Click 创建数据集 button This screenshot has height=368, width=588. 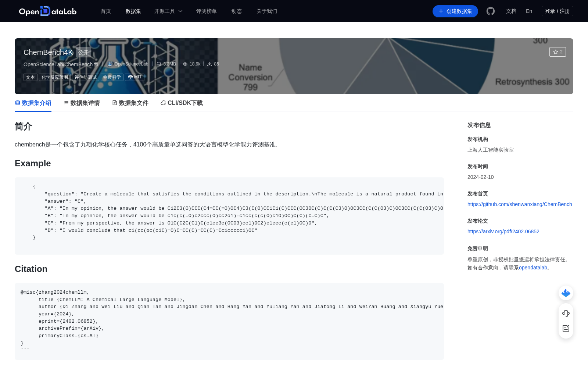(455, 11)
